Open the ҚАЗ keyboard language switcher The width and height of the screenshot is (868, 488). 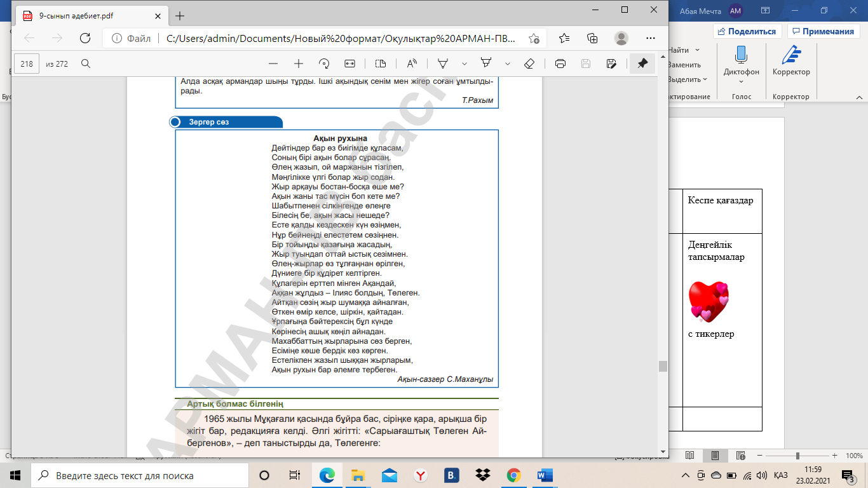tap(782, 475)
